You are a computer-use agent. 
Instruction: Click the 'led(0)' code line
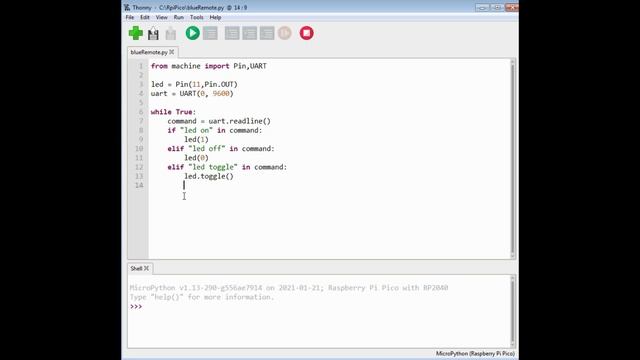pyautogui.click(x=196, y=158)
